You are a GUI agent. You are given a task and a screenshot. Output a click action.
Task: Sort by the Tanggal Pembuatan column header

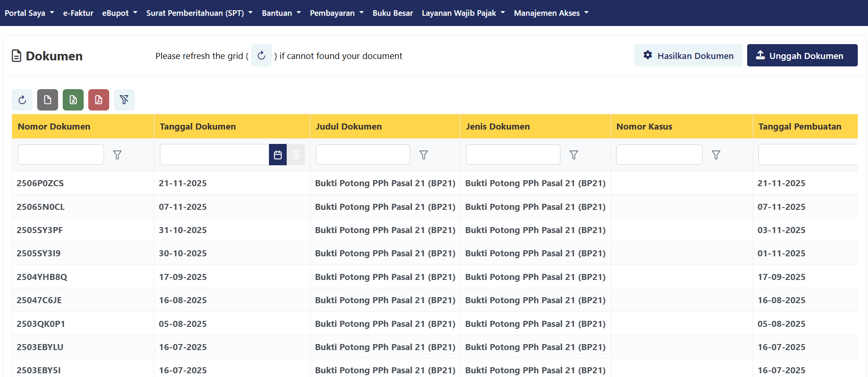[800, 127]
